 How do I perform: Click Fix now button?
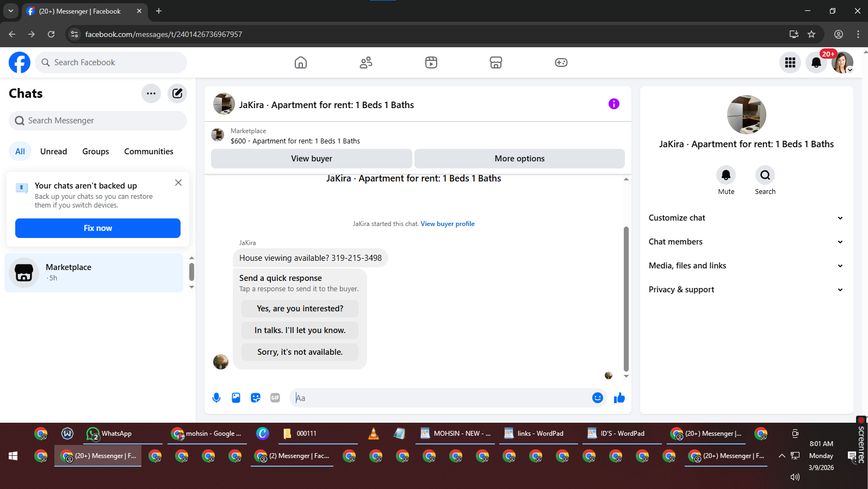[98, 228]
